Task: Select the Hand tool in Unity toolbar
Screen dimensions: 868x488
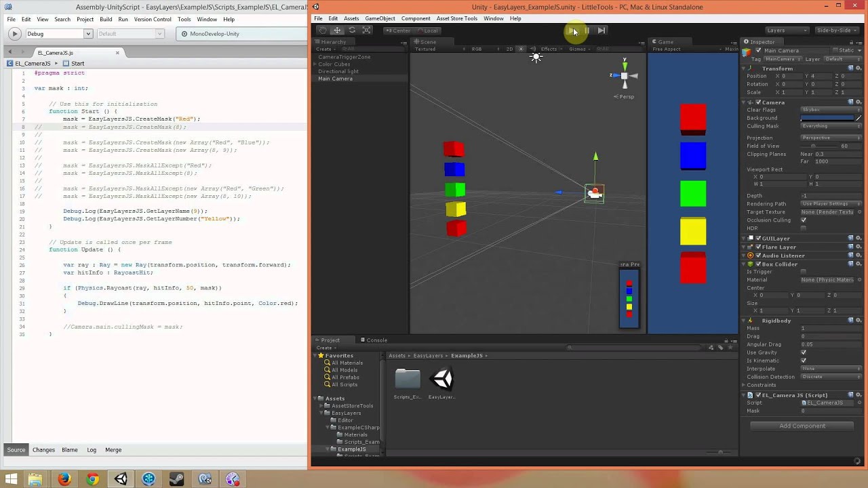Action: pyautogui.click(x=322, y=30)
